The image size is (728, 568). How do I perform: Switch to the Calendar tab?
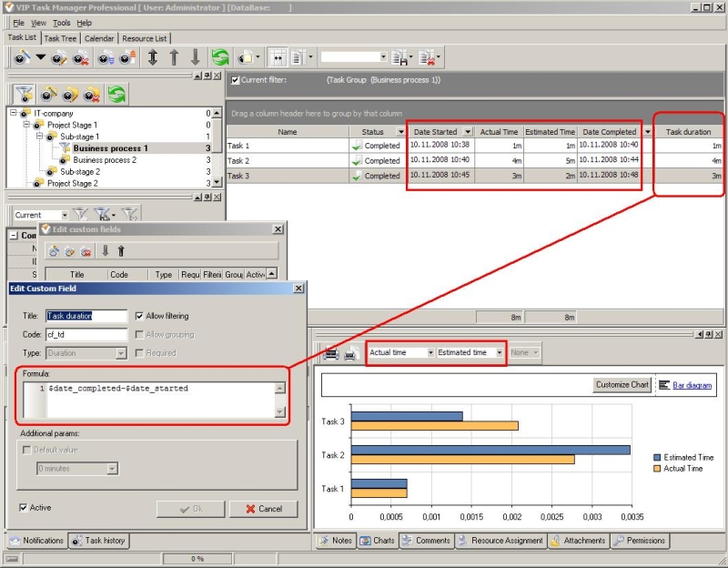[x=99, y=38]
